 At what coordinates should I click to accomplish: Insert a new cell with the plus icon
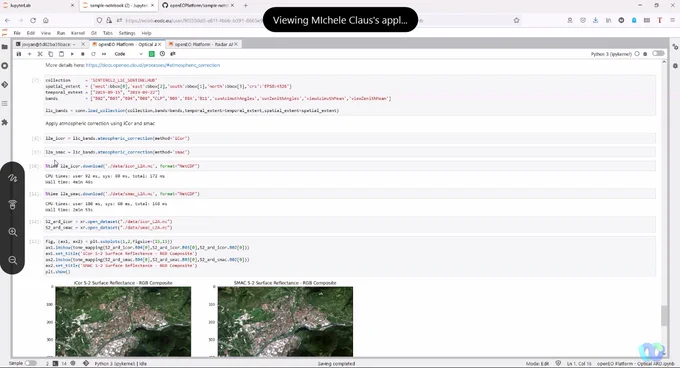pyautogui.click(x=29, y=54)
